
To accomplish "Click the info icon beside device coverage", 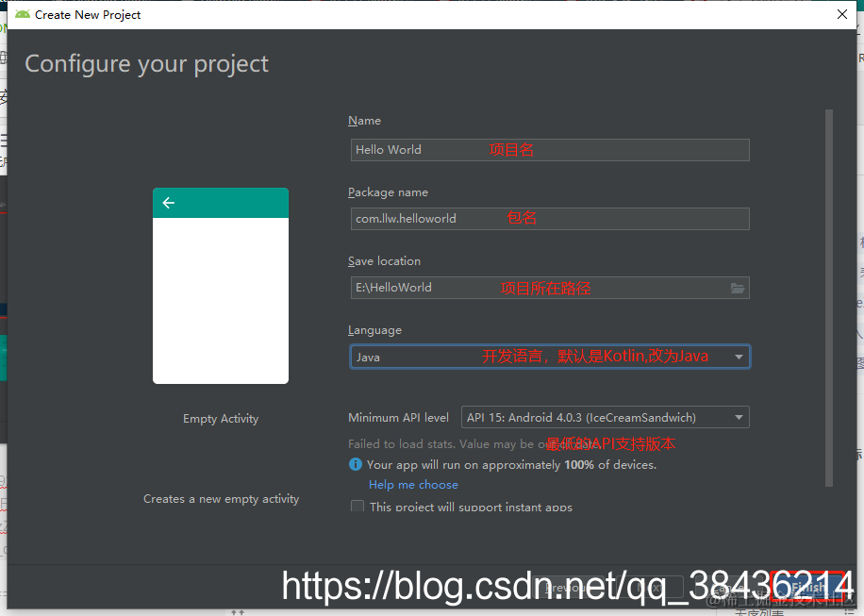I will pos(356,464).
